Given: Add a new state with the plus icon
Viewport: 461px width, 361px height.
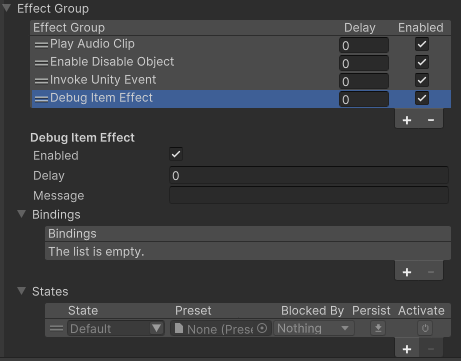Looking at the screenshot, I should tap(407, 349).
